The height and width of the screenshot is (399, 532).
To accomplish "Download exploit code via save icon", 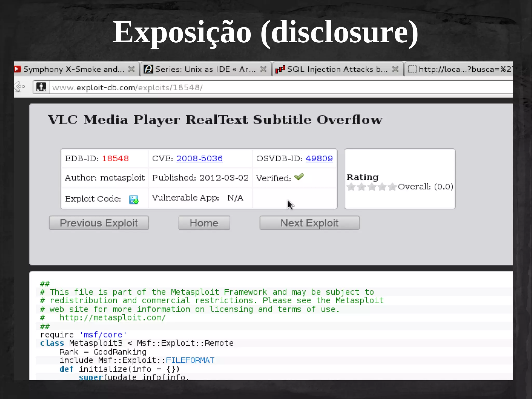I will tap(134, 200).
